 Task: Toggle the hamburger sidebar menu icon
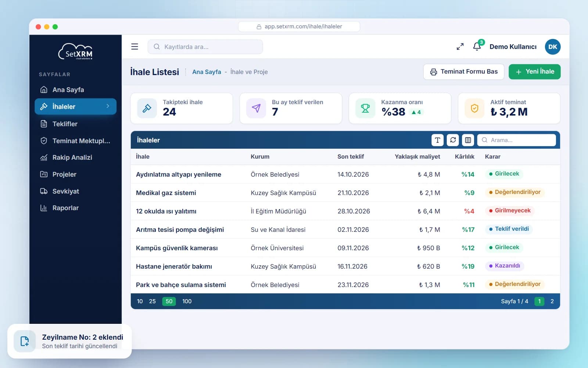pyautogui.click(x=135, y=47)
